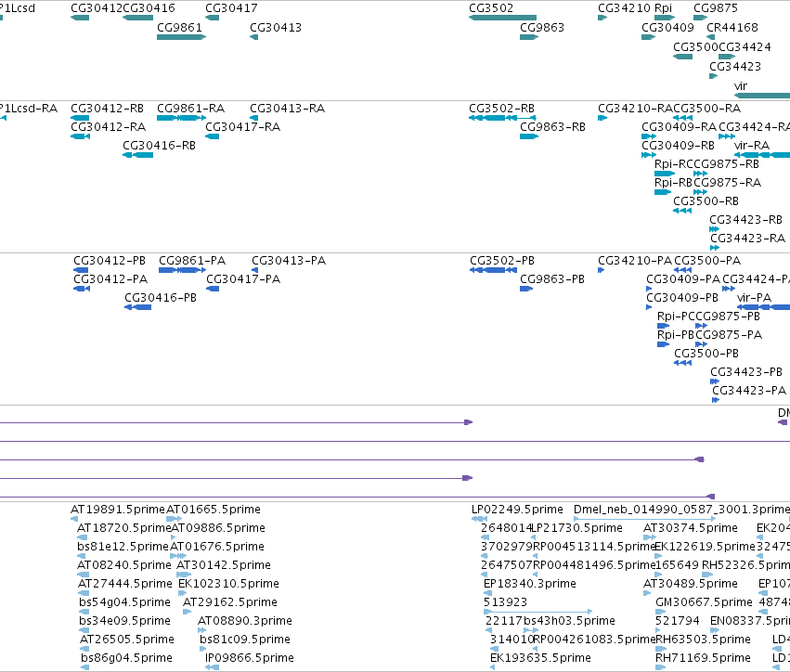This screenshot has height=672, width=790.
Task: Select the CR44168 gene label
Action: click(x=732, y=28)
